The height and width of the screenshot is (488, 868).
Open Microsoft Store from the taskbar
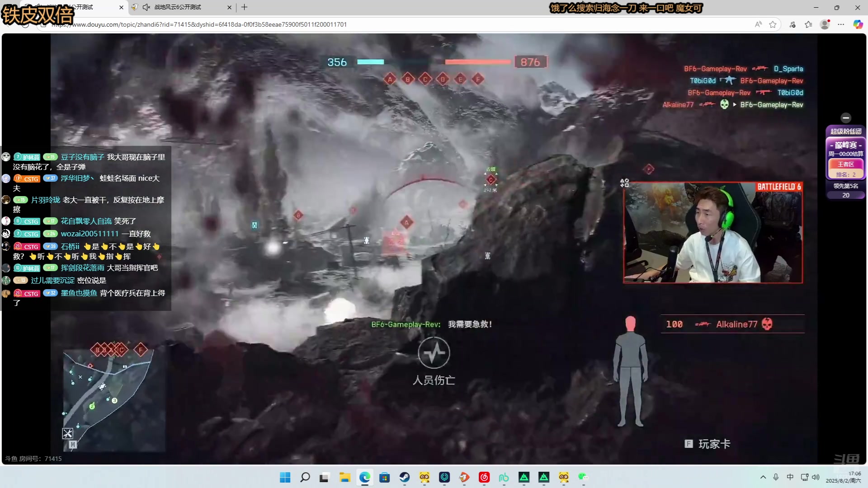pos(385,477)
